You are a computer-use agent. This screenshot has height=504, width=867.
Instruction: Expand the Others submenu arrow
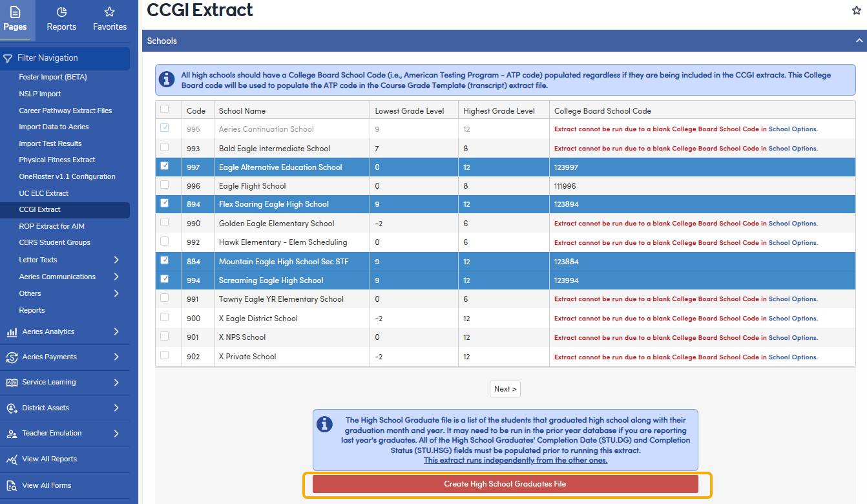(x=116, y=293)
